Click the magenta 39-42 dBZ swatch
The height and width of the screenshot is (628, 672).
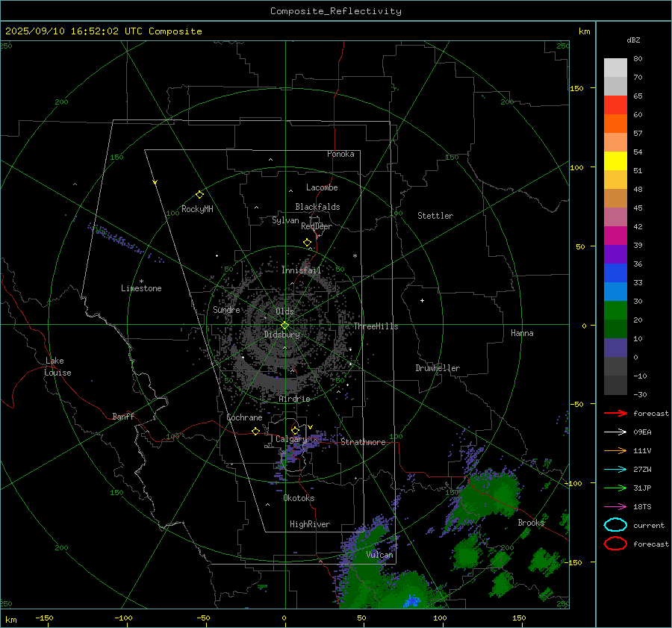(615, 236)
